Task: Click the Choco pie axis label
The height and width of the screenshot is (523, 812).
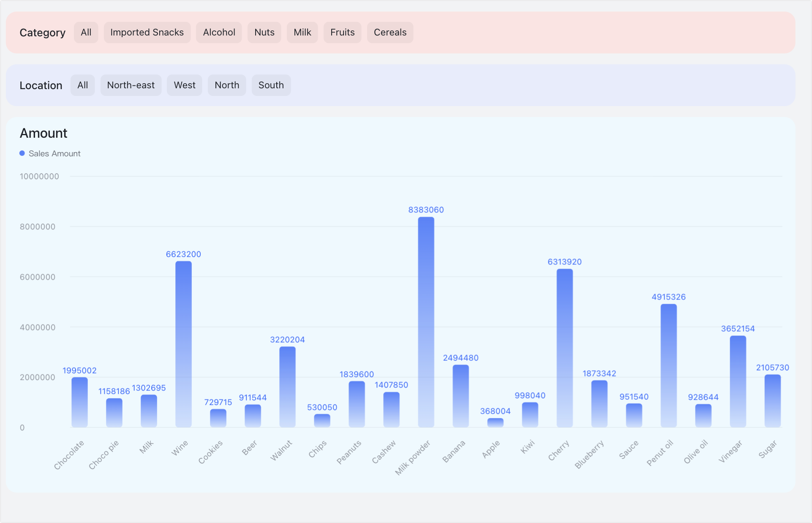Action: pos(104,455)
